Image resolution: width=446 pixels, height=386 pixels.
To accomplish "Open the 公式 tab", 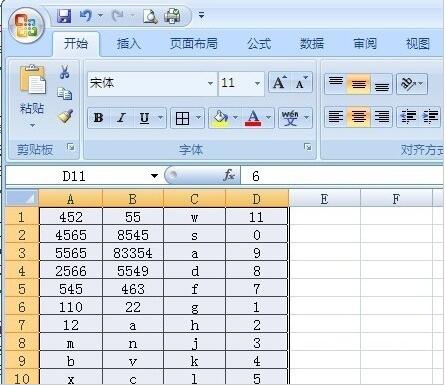I will (x=259, y=44).
